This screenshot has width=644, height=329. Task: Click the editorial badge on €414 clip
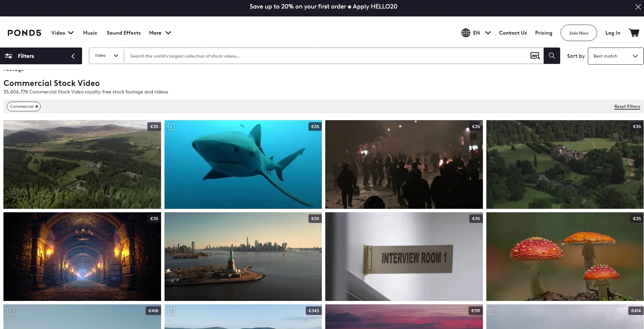click(x=493, y=311)
